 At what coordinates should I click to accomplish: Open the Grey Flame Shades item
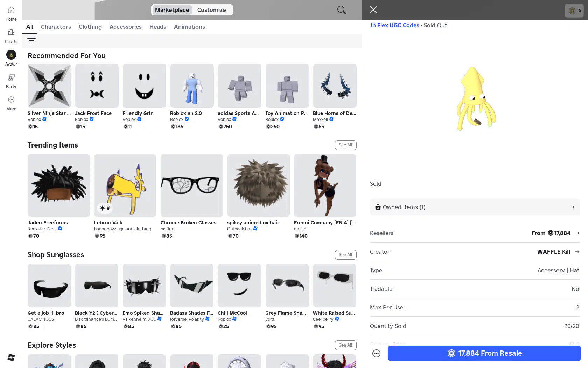coord(287,286)
